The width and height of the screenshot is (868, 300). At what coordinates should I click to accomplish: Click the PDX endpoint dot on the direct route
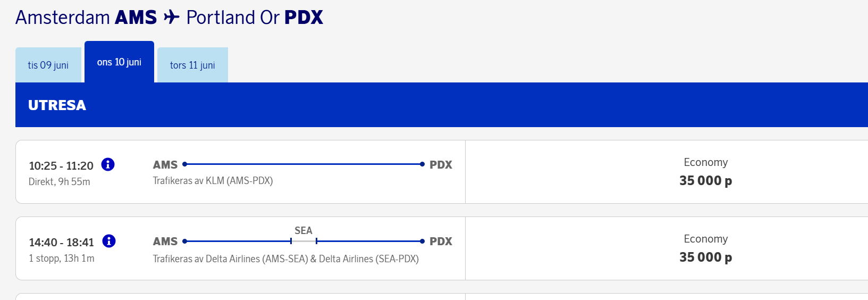click(x=422, y=164)
